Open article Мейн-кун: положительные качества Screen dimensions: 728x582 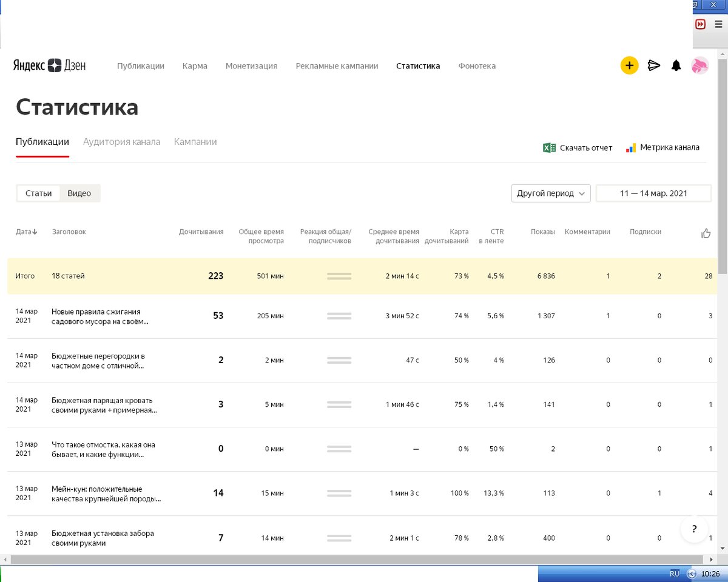tap(106, 493)
